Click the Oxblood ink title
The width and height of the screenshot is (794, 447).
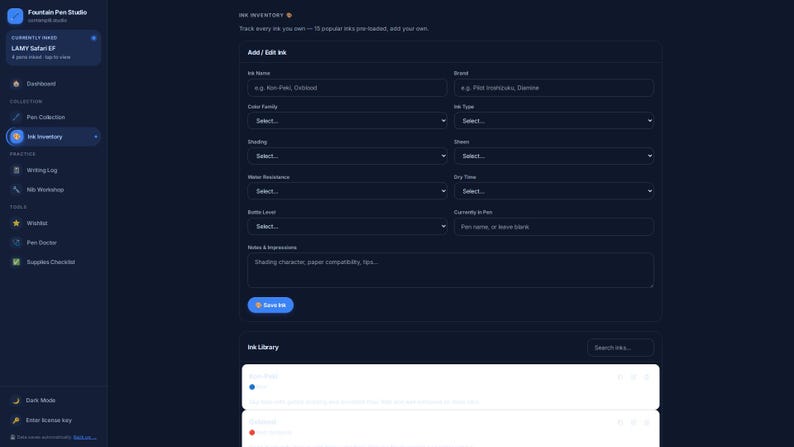[262, 422]
